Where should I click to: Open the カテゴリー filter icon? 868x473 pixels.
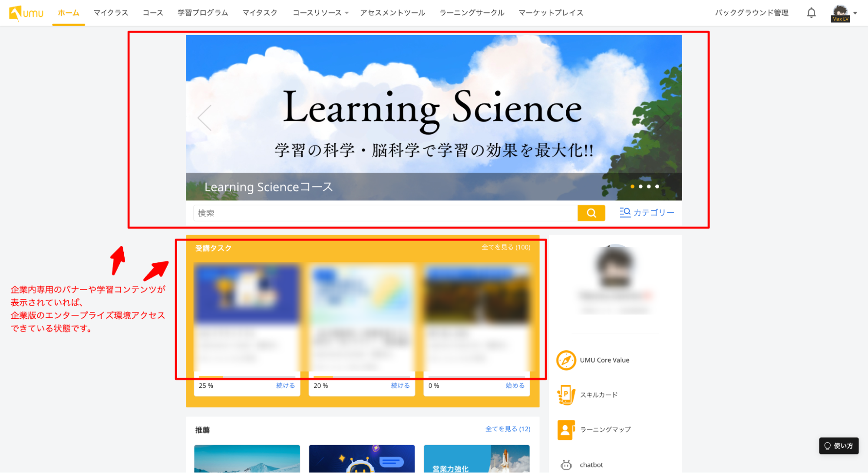pos(625,212)
